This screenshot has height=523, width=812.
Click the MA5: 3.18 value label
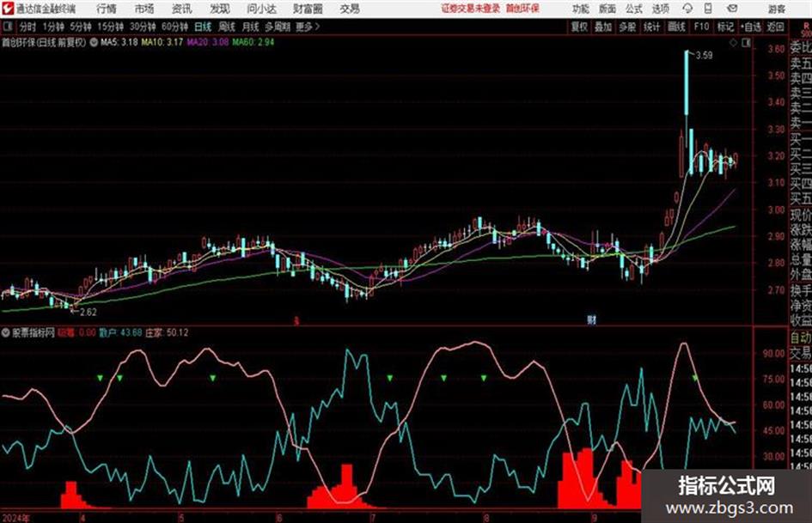coord(119,42)
